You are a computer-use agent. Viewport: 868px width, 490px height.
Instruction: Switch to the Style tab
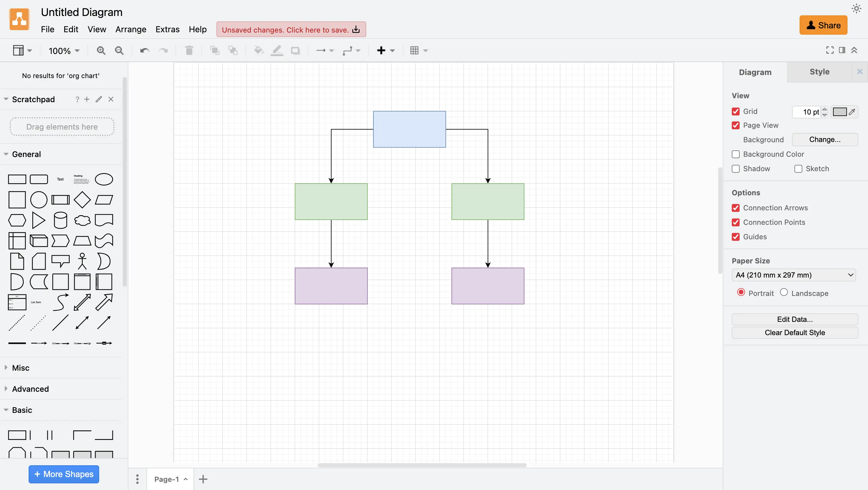pyautogui.click(x=819, y=72)
